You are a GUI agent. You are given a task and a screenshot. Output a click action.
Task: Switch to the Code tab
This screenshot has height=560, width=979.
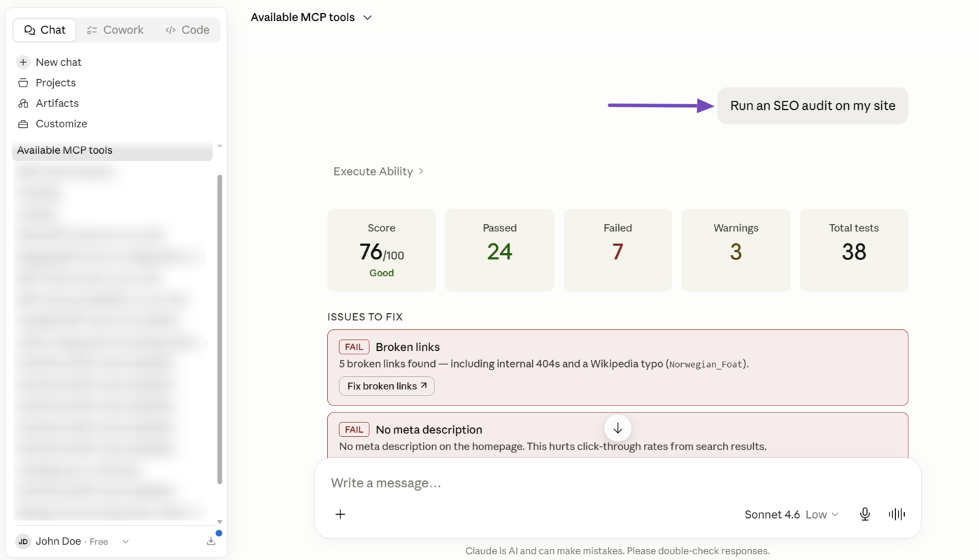187,30
